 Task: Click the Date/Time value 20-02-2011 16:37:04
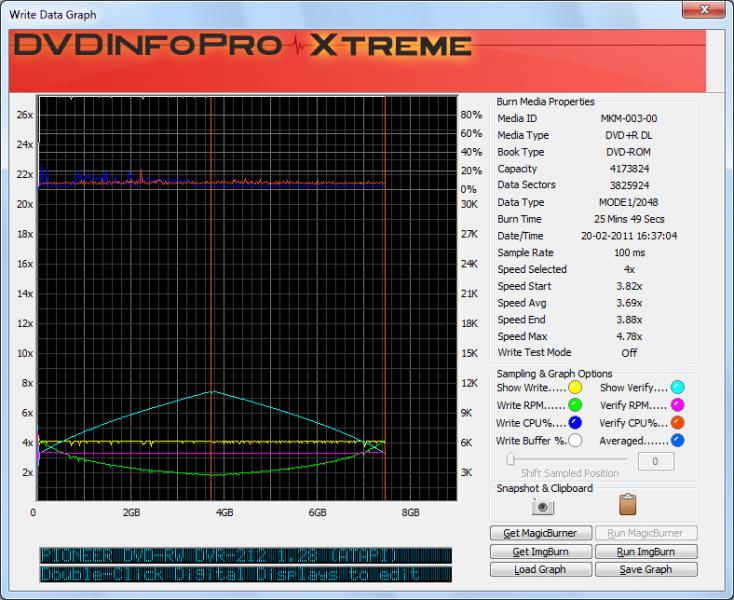[629, 236]
